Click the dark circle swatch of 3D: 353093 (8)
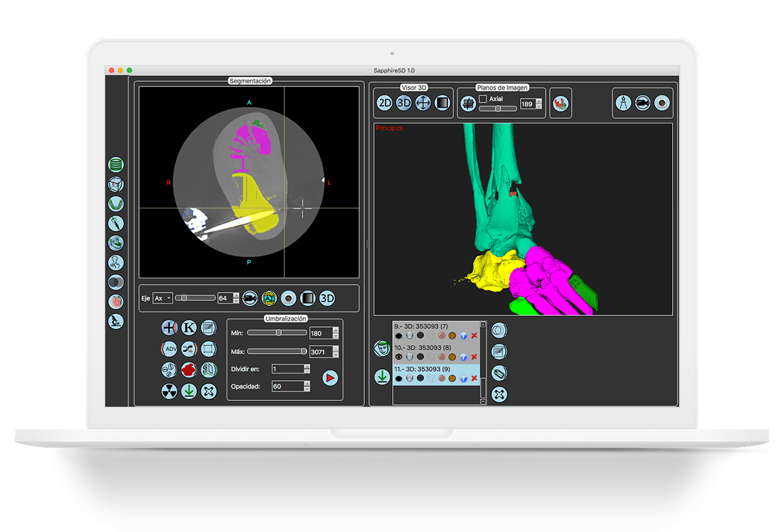Screen dimensions: 783x532 click(420, 357)
